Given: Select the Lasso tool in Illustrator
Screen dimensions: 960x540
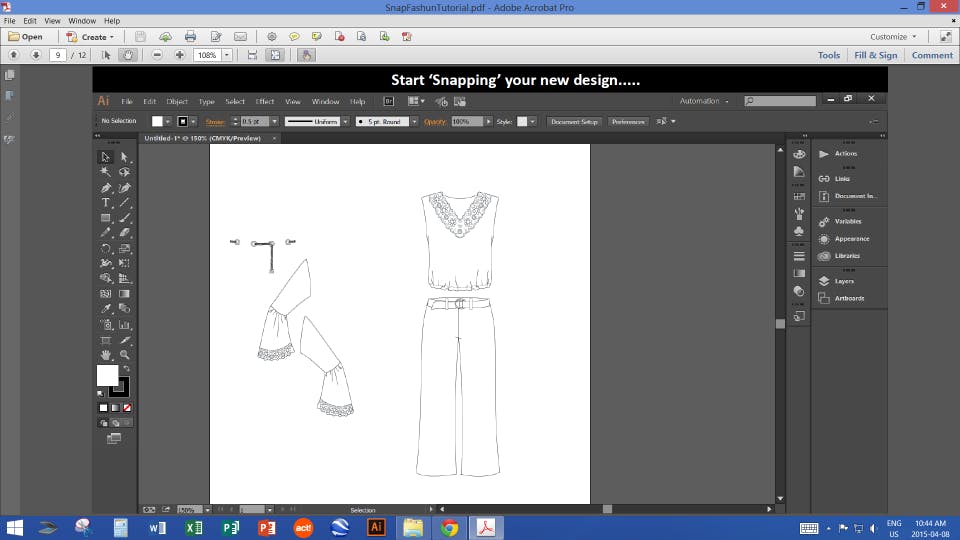Looking at the screenshot, I should click(124, 172).
